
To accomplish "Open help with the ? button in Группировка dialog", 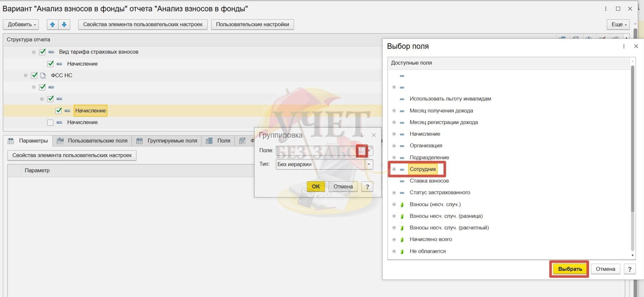I will tap(367, 187).
